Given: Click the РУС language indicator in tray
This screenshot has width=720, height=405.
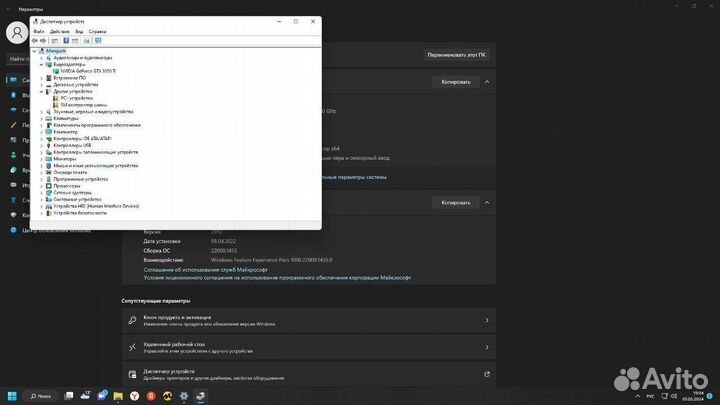Looking at the screenshot, I should 651,396.
